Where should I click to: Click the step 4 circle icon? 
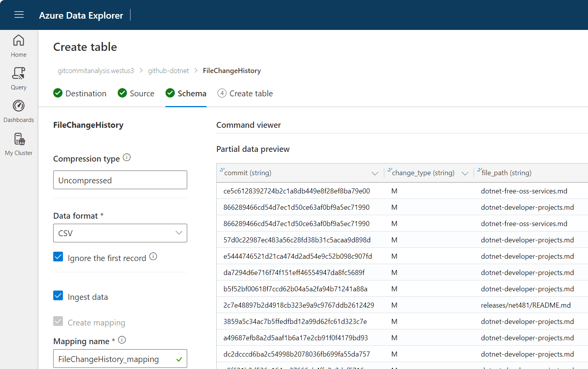click(x=222, y=93)
